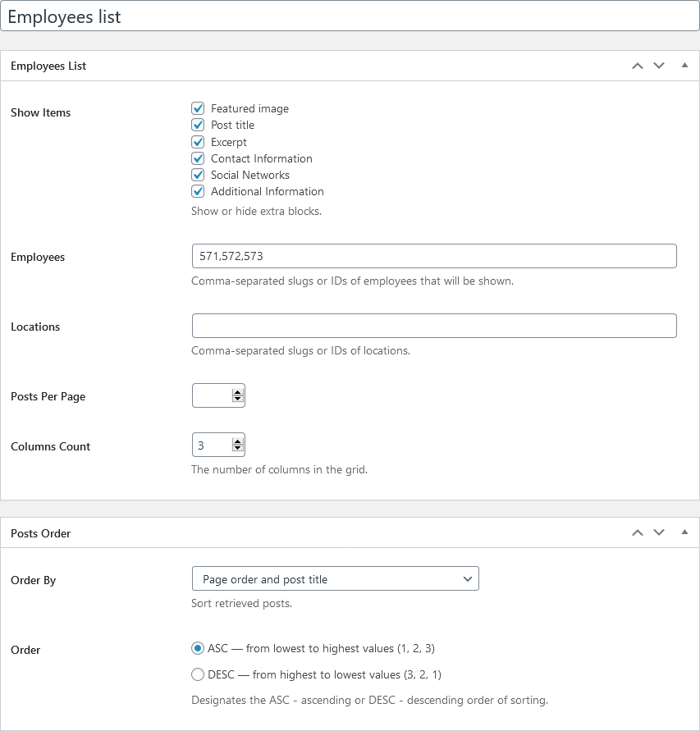Click the Employees IDs input field
The image size is (700, 731).
(434, 256)
